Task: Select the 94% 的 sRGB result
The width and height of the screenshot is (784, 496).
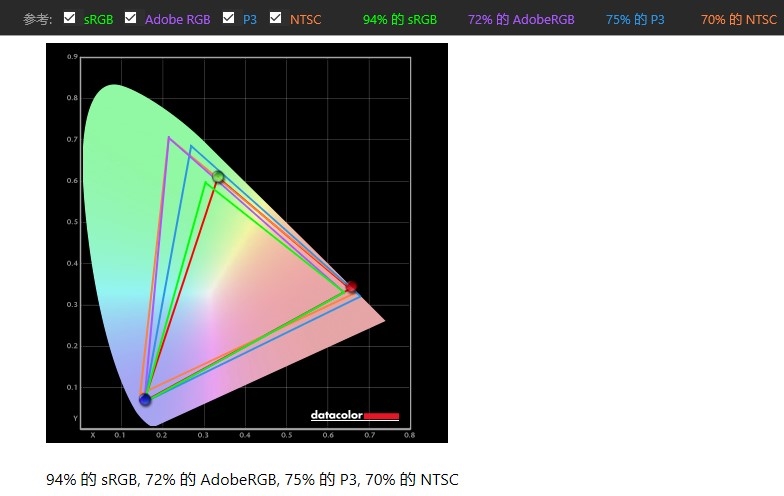Action: [x=400, y=20]
